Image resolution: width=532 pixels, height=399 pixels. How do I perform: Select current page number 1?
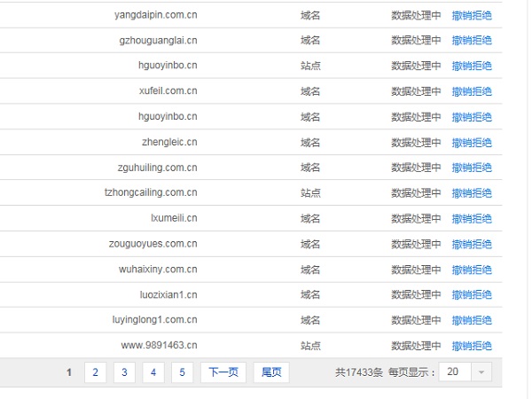tap(69, 372)
